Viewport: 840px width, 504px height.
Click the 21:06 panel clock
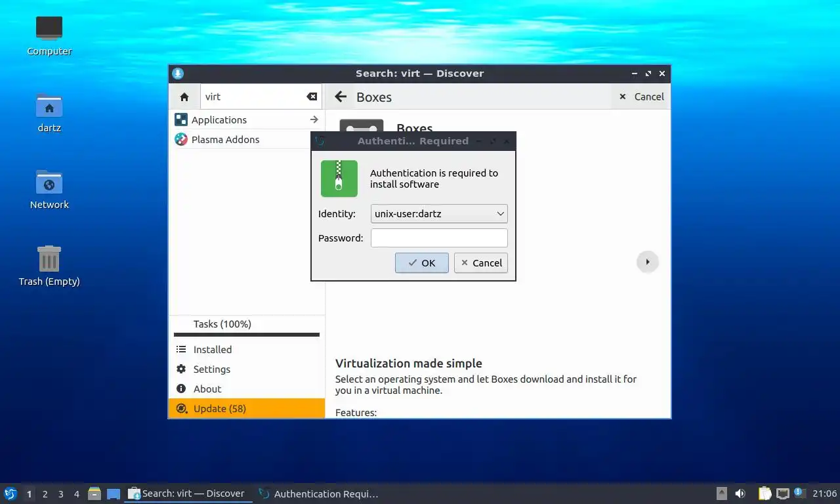click(x=825, y=493)
